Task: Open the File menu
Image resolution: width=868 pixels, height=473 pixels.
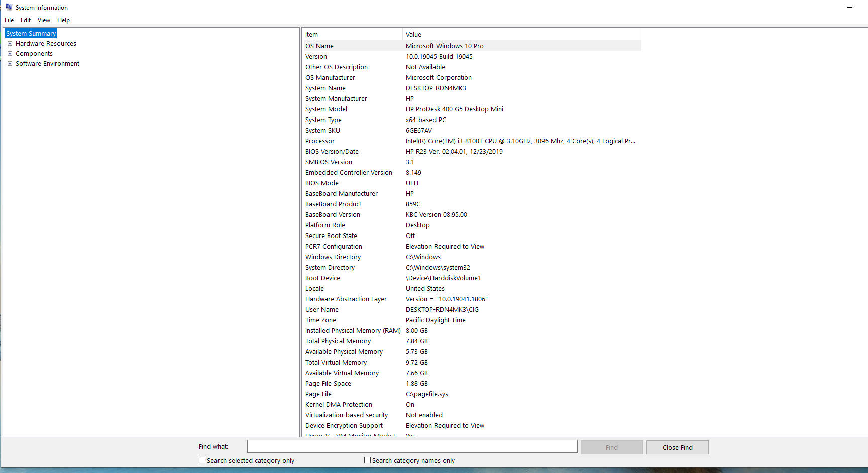Action: [x=9, y=20]
